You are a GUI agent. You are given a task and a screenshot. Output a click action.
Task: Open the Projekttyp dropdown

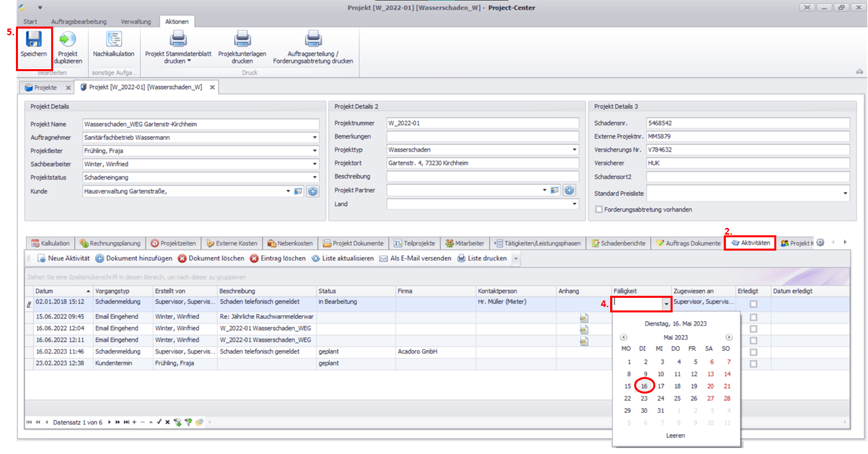pos(574,150)
